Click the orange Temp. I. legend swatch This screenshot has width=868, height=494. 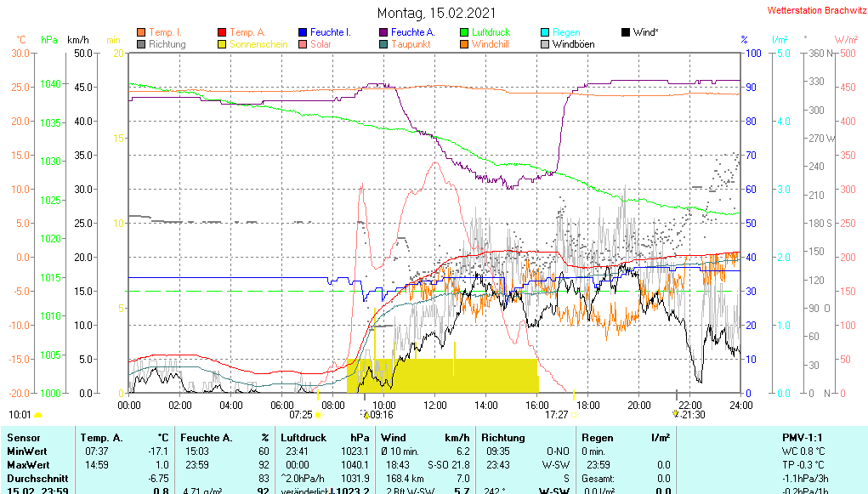tap(141, 32)
